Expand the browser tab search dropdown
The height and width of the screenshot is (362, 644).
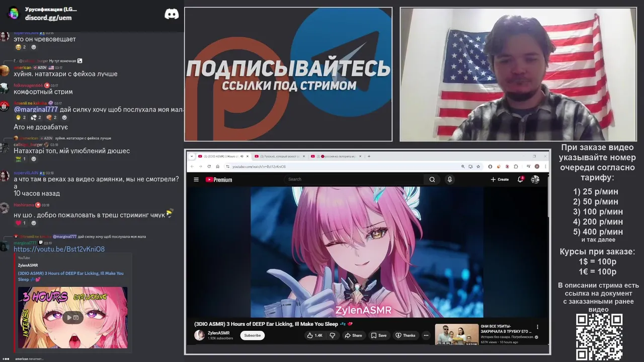(x=192, y=156)
